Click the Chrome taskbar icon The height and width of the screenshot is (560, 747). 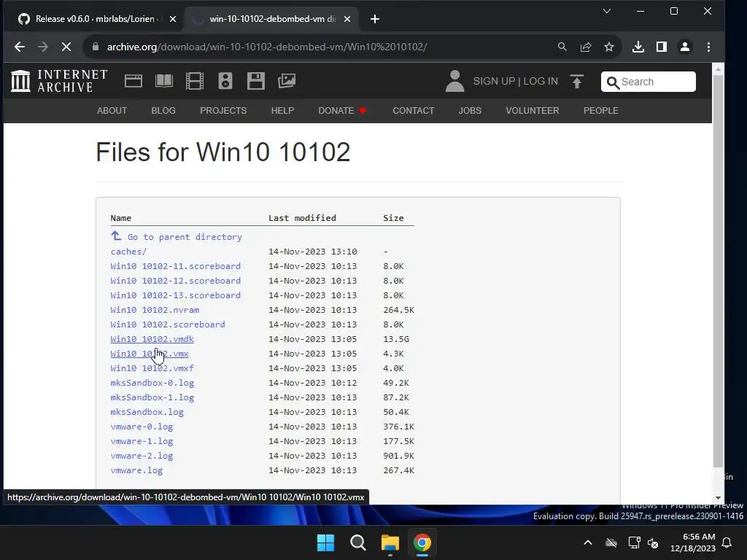422,542
